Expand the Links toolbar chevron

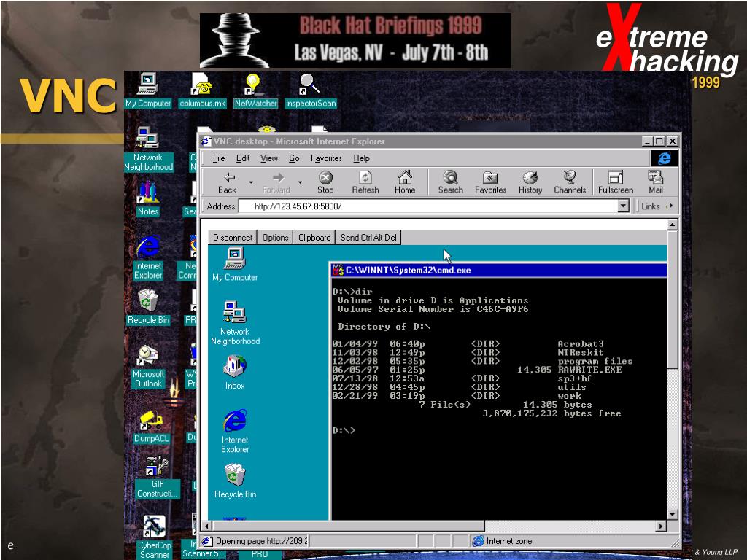670,206
